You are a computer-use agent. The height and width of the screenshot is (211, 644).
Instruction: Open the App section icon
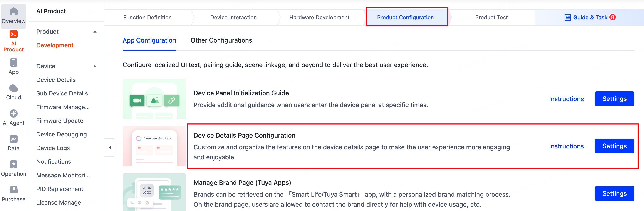coord(13,63)
